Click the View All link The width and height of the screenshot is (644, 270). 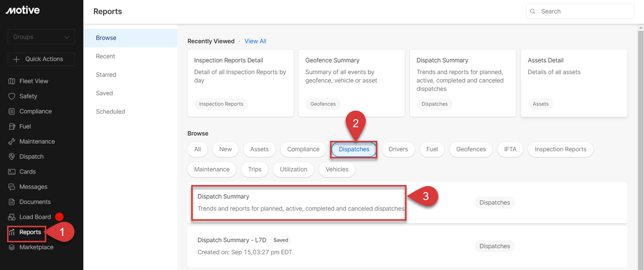point(255,41)
